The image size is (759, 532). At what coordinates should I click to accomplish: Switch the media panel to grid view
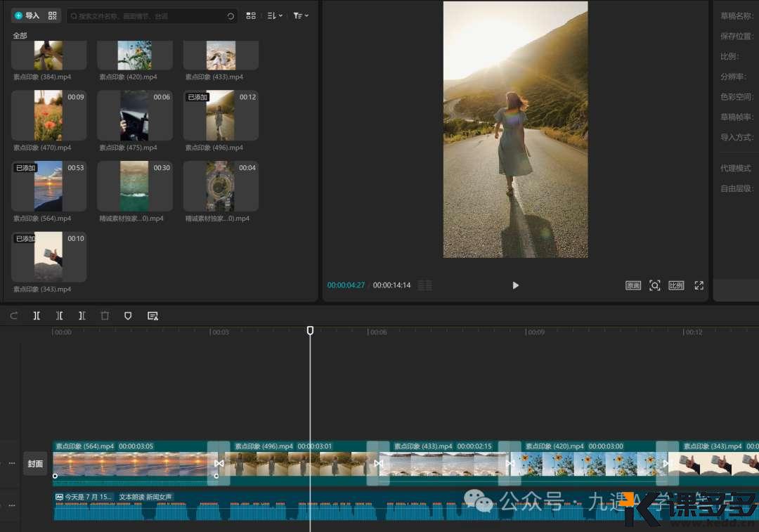(251, 15)
